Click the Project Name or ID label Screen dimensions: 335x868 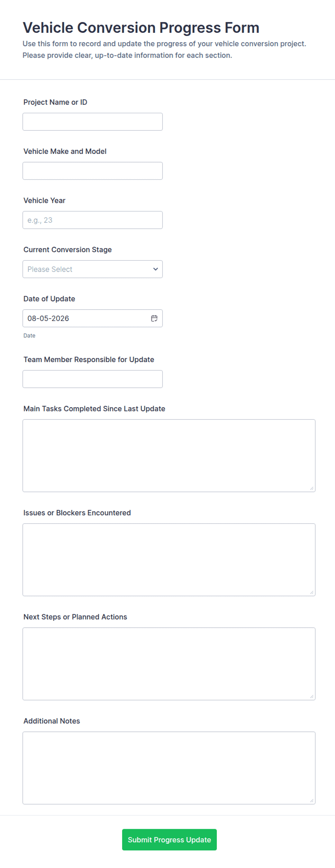(x=55, y=102)
